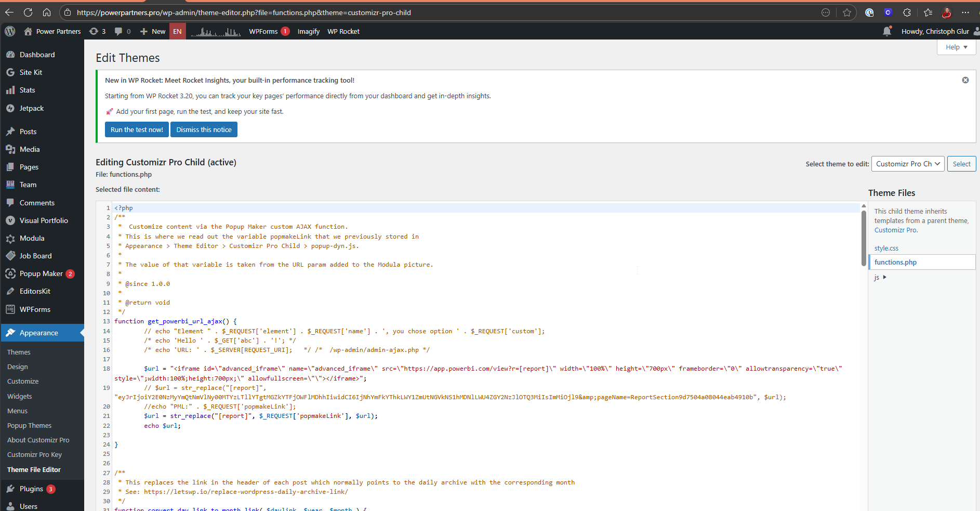Open Widgets submenu item
The width and height of the screenshot is (980, 511).
(x=20, y=396)
